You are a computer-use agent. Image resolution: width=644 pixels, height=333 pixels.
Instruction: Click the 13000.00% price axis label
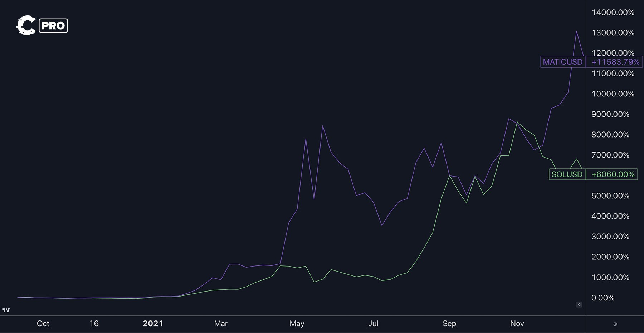613,33
